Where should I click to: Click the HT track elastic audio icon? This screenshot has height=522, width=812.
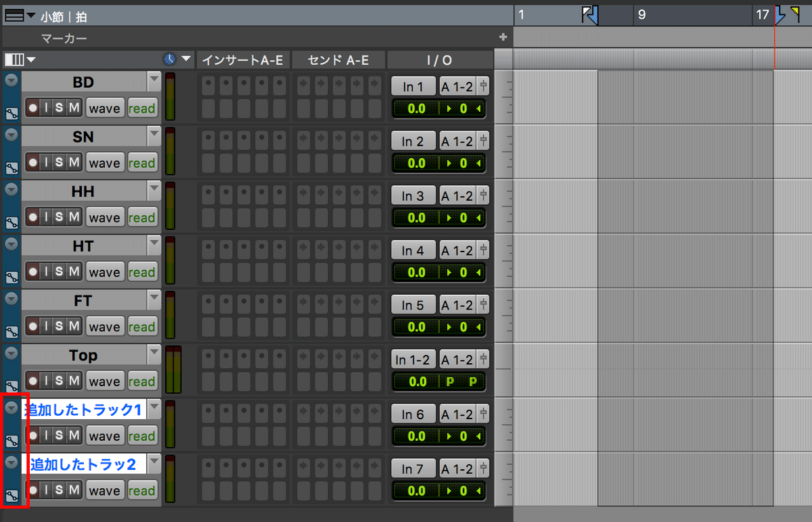coord(11,277)
